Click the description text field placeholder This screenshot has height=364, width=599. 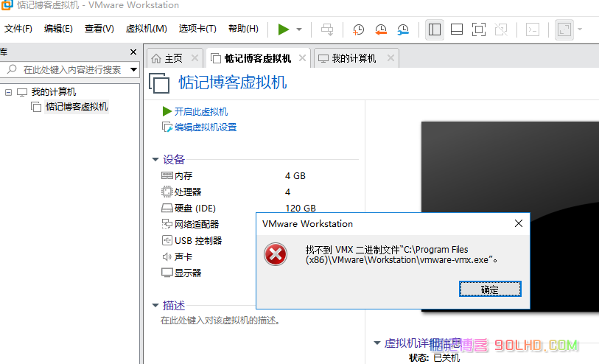click(x=220, y=320)
